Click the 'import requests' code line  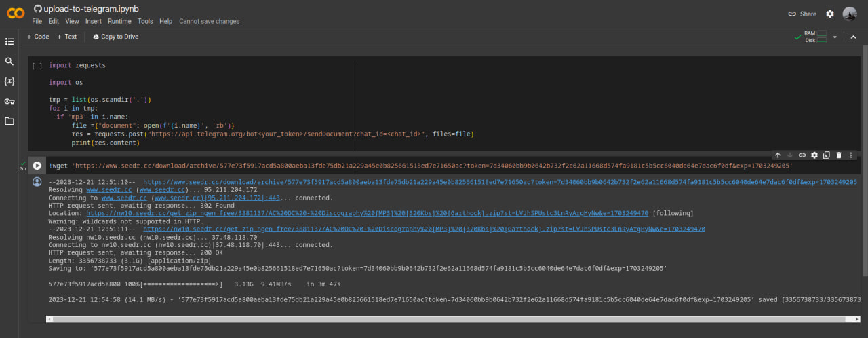click(x=77, y=66)
